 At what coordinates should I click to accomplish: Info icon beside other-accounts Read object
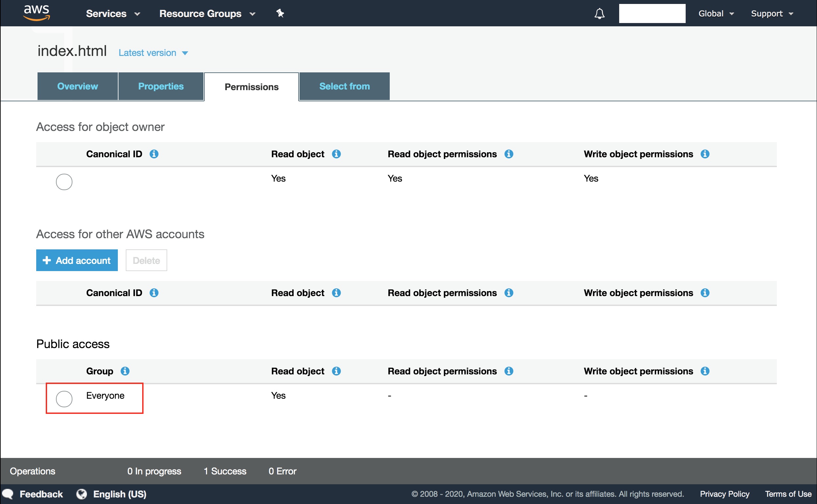336,293
